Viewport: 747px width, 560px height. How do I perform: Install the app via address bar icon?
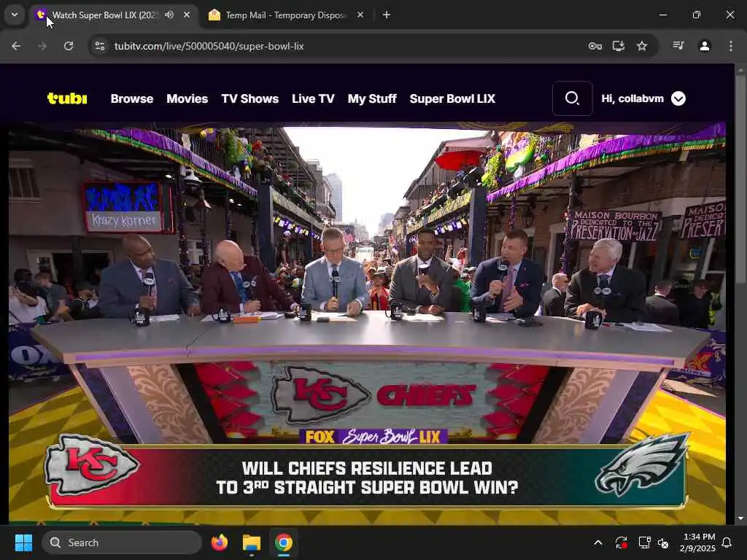tap(619, 46)
